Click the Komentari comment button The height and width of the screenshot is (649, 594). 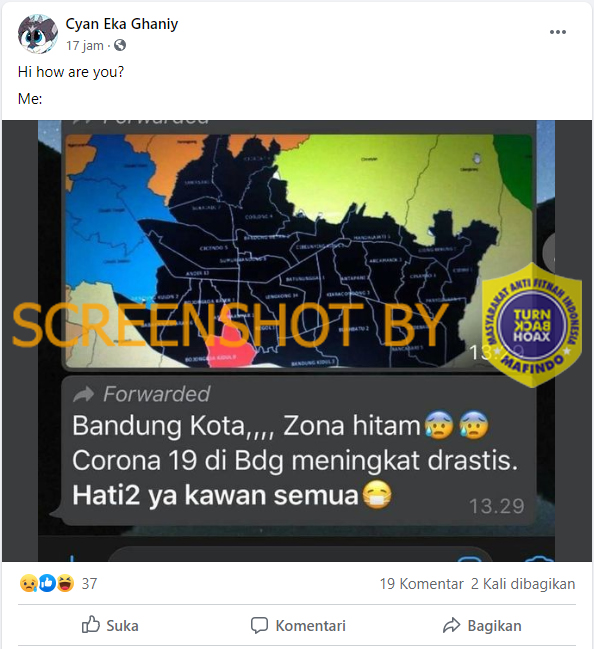298,625
